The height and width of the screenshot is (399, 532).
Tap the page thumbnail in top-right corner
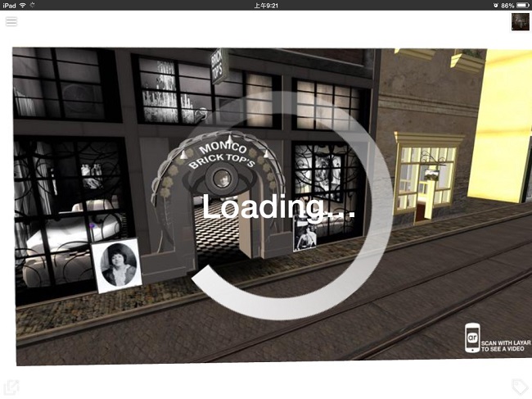click(x=520, y=22)
